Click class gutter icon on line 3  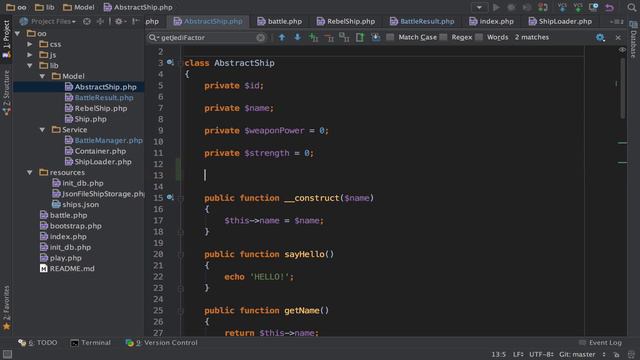(170, 63)
